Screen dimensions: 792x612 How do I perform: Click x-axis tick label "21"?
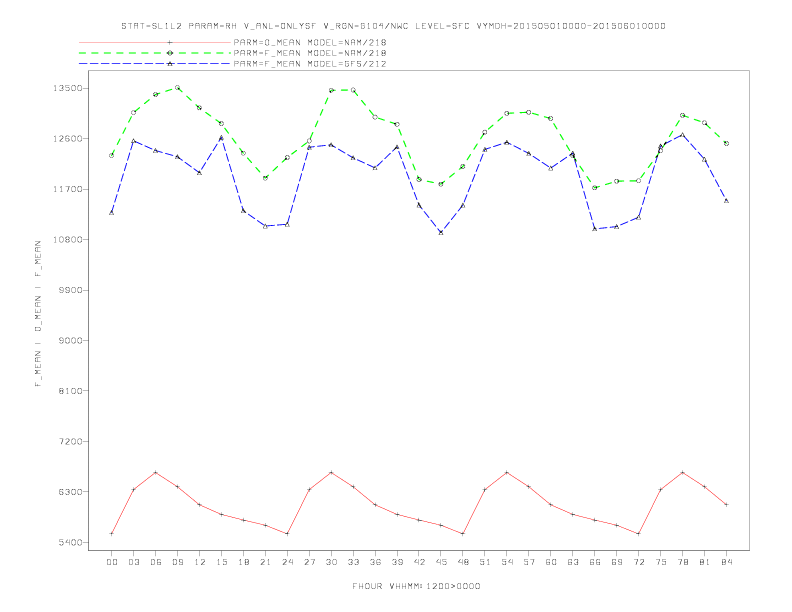click(266, 562)
